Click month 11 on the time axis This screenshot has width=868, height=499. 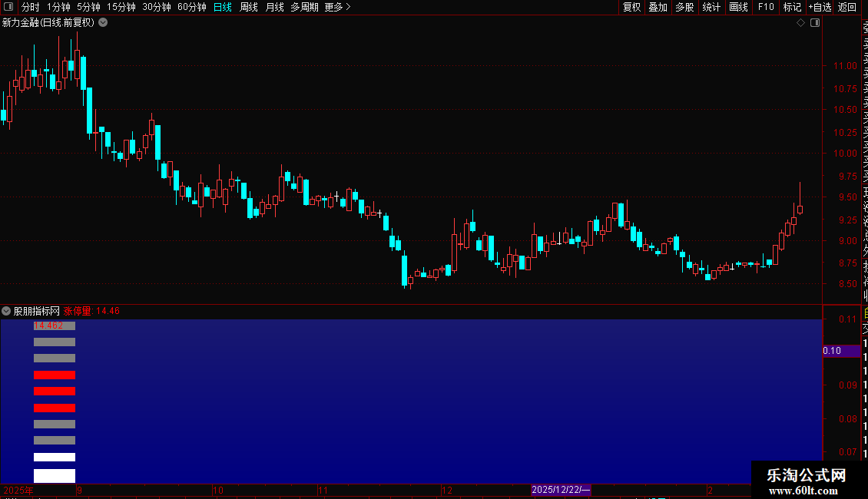tap(323, 490)
